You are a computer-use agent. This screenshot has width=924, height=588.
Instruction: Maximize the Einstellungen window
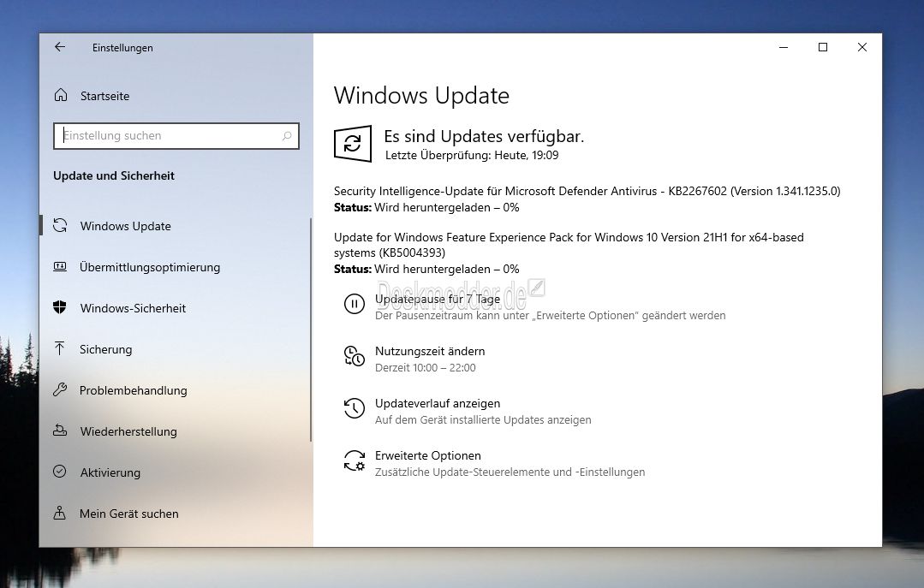(823, 47)
